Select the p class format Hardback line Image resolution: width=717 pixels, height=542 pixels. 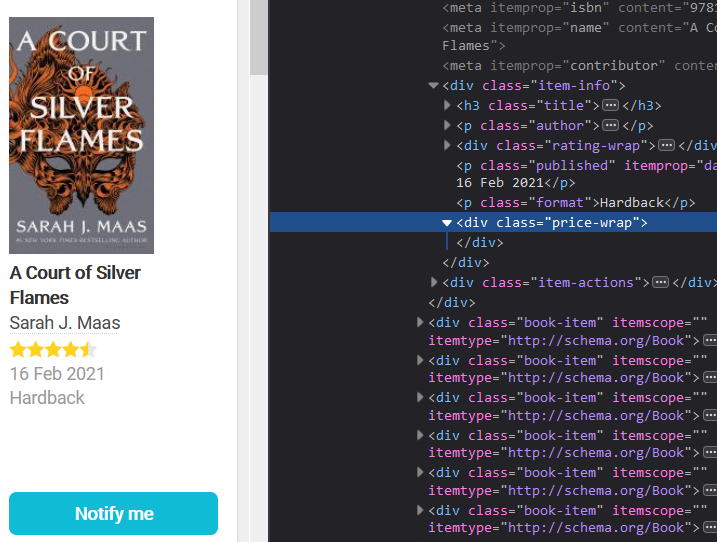click(x=575, y=203)
